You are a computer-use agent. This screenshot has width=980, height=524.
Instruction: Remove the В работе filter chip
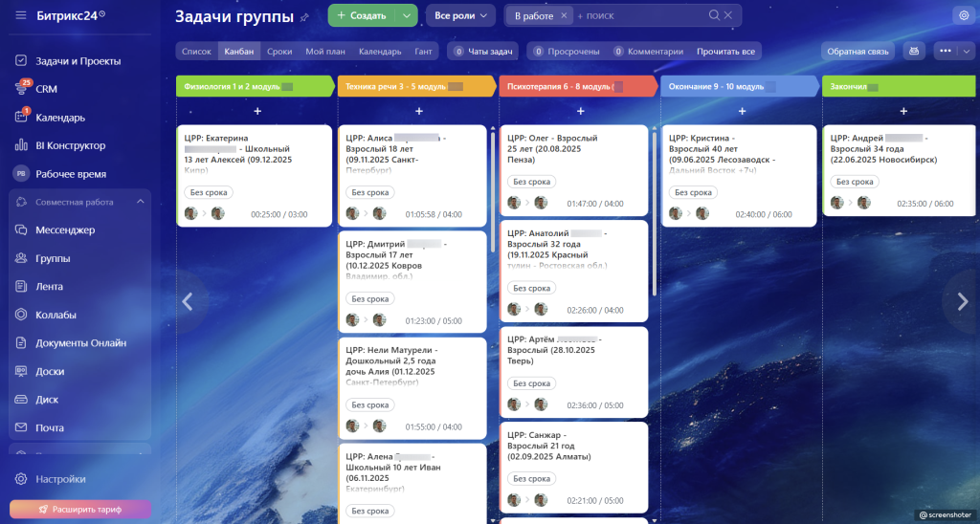tap(564, 15)
